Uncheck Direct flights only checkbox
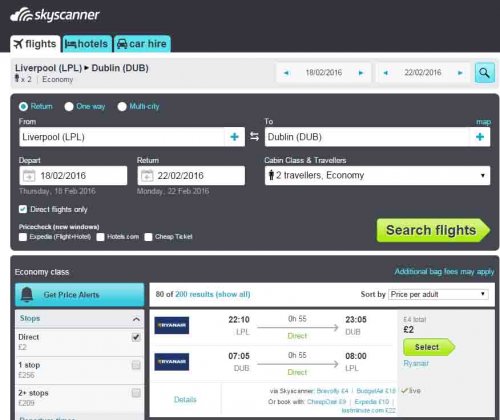 click(x=23, y=209)
